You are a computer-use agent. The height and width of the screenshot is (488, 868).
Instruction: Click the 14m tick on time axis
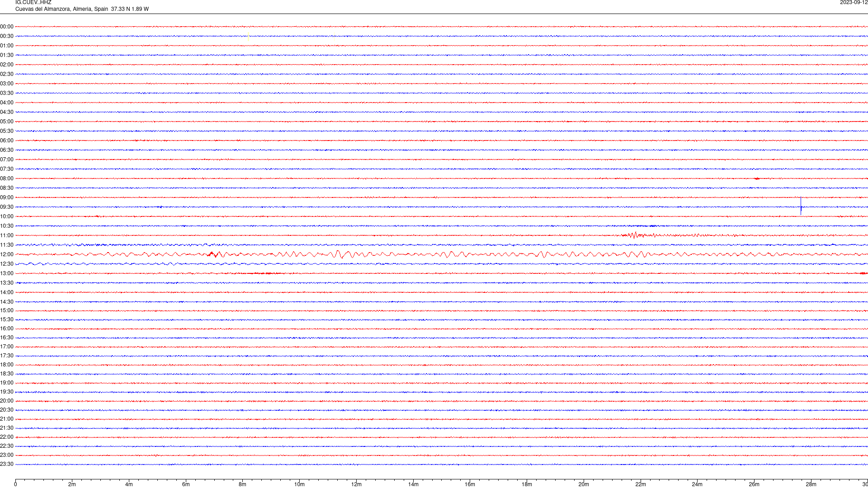point(413,484)
